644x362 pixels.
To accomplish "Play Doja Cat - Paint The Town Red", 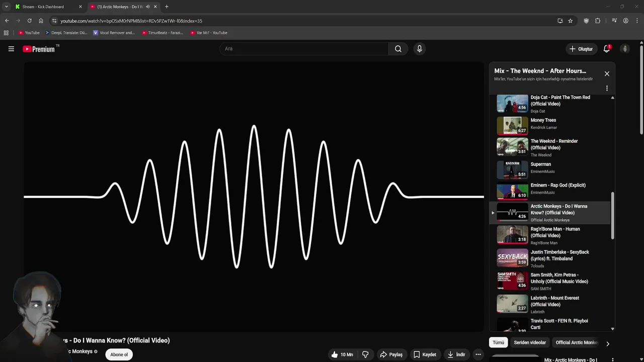I will 550,104.
